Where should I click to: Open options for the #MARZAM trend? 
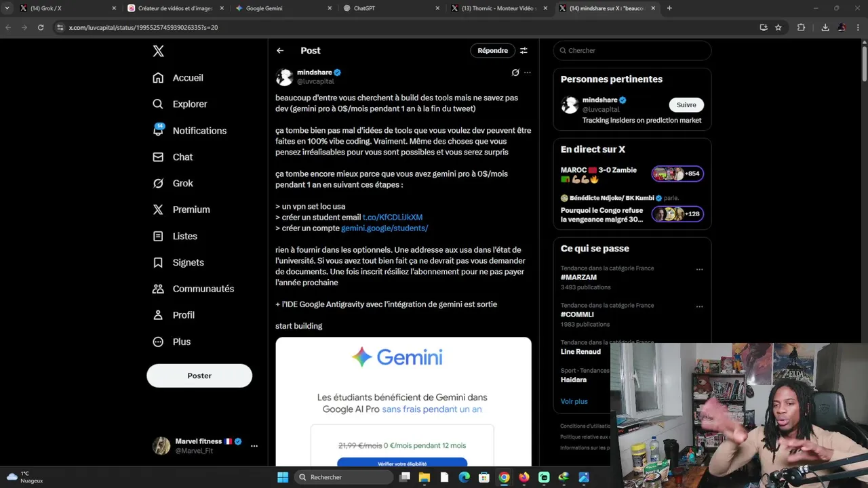pos(699,269)
